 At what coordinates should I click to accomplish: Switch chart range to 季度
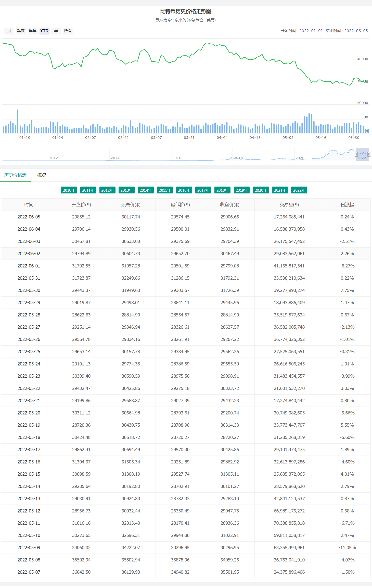[21, 31]
